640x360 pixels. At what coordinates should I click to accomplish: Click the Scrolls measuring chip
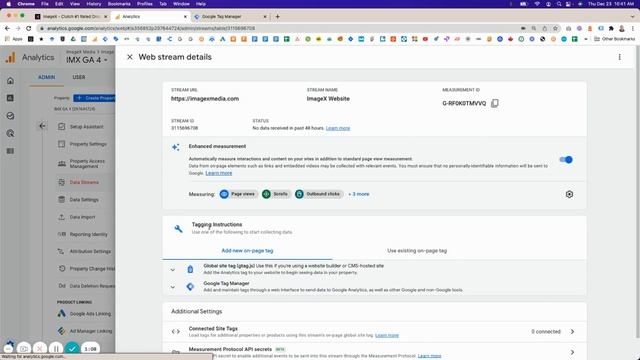pos(276,194)
